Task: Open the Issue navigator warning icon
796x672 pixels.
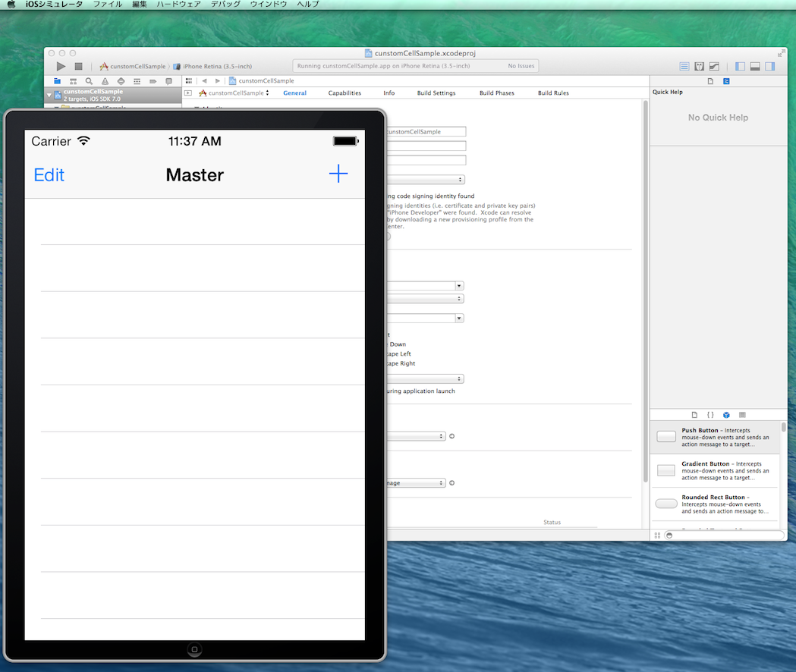Action: click(x=105, y=81)
